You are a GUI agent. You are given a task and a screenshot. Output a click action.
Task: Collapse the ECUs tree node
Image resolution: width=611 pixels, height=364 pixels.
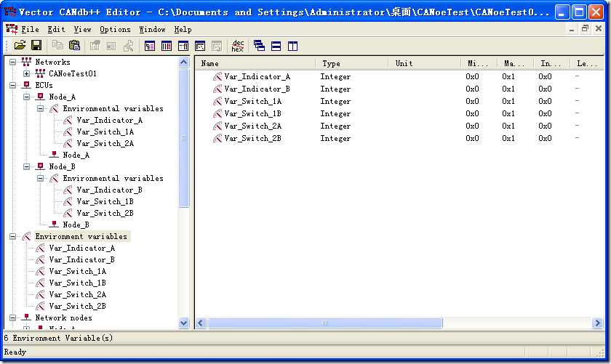click(13, 85)
